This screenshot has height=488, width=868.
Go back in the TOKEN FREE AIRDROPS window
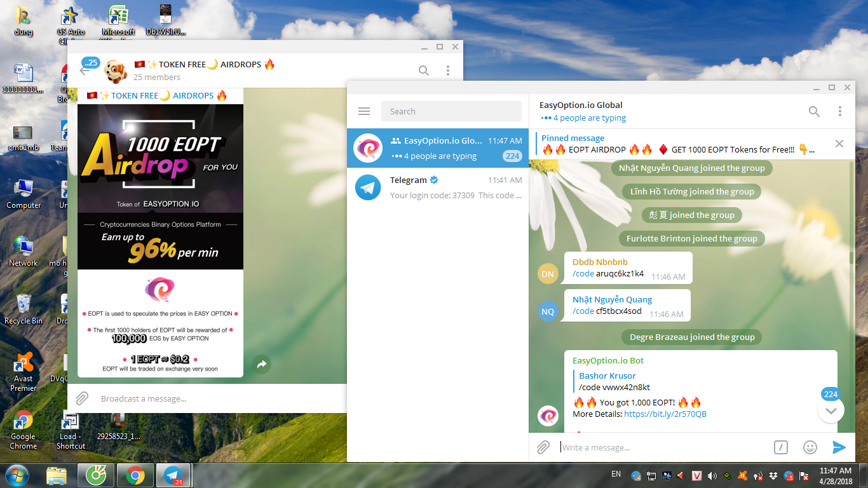[85, 71]
